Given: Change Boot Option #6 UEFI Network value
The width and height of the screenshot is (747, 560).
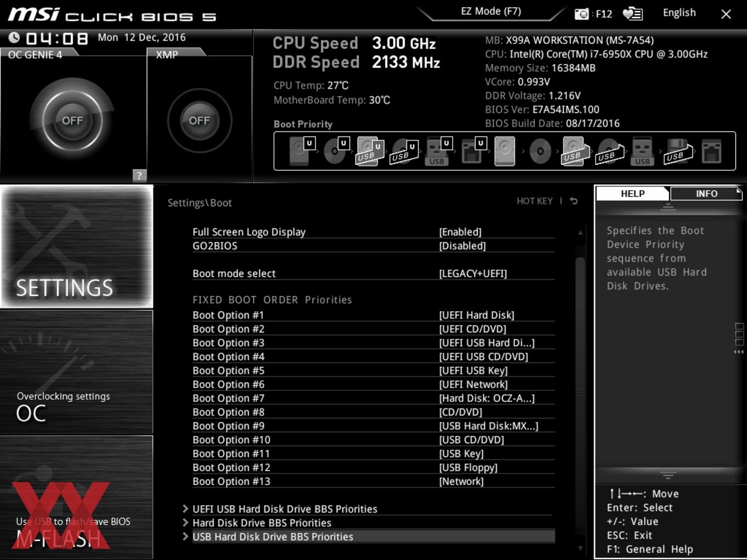Looking at the screenshot, I should (473, 384).
